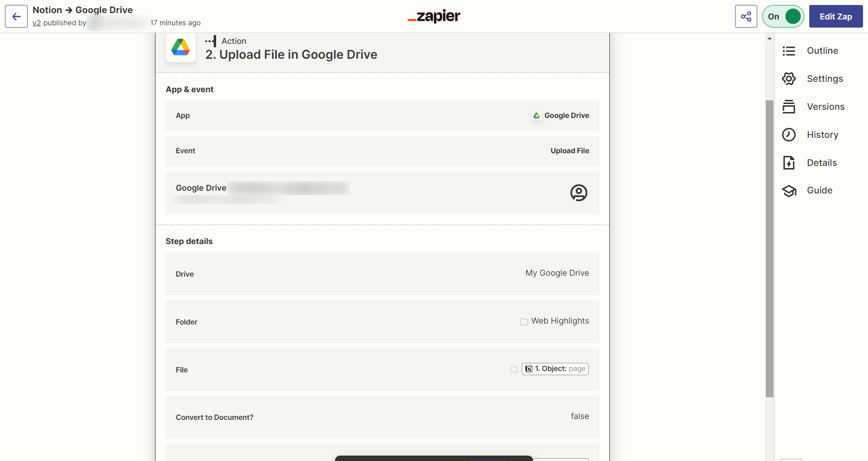868x461 pixels.
Task: Click the Google Drive app icon in step header
Action: [x=181, y=47]
